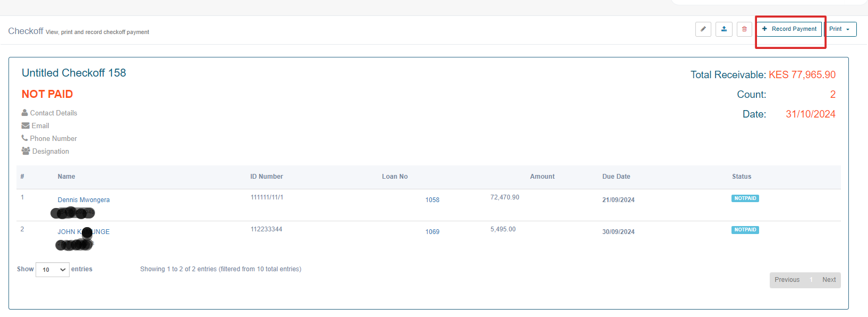Image resolution: width=868 pixels, height=317 pixels.
Task: Click the NOTPAID badge for Dennis Mwongera
Action: [745, 198]
